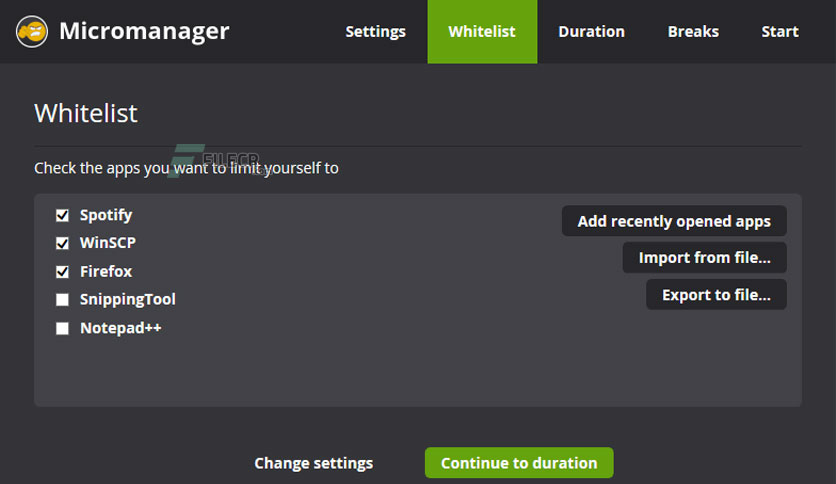Click Add recently opened apps button

click(674, 221)
